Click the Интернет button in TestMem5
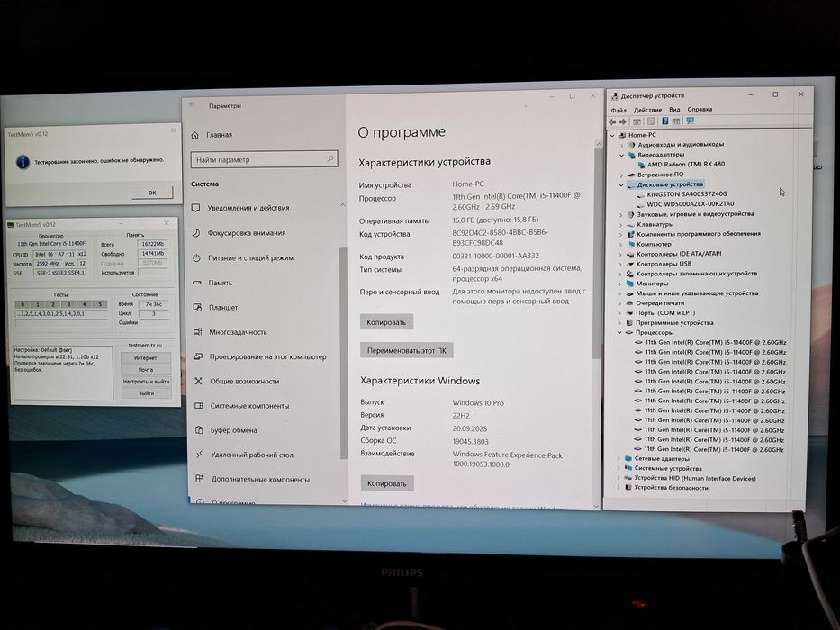Image resolution: width=840 pixels, height=630 pixels. 146,358
